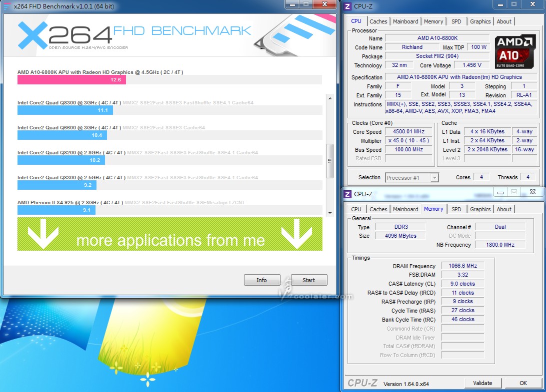The height and width of the screenshot is (392, 546).
Task: Click the benchmark list scrollbar thumb
Action: coord(329,161)
